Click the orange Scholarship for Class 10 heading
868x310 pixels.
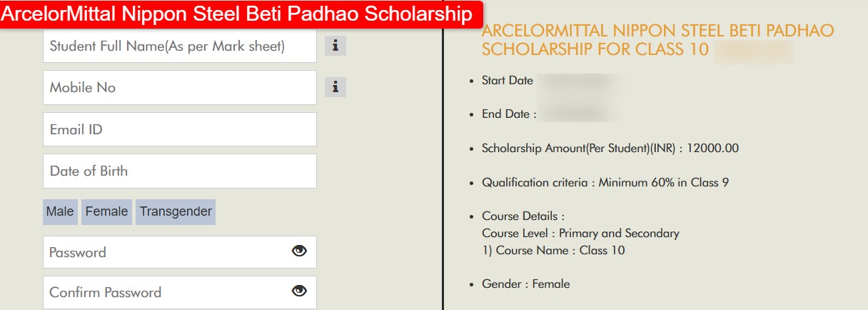pos(657,40)
